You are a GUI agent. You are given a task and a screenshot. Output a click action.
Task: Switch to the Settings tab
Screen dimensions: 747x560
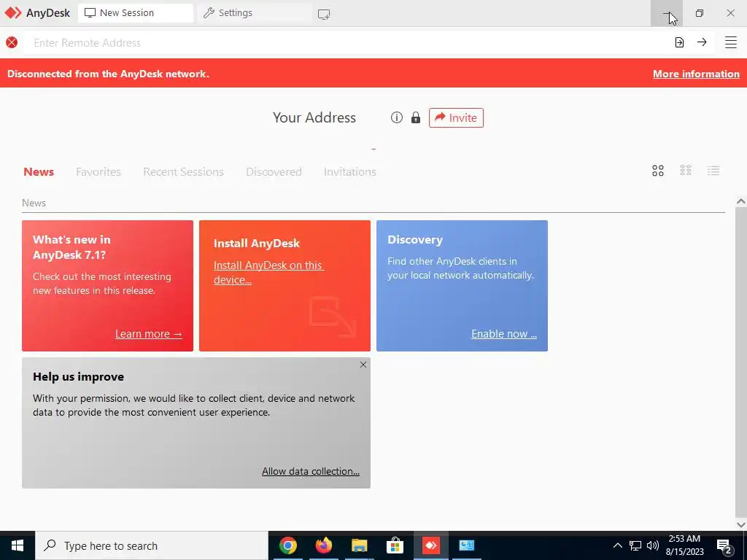pyautogui.click(x=254, y=13)
